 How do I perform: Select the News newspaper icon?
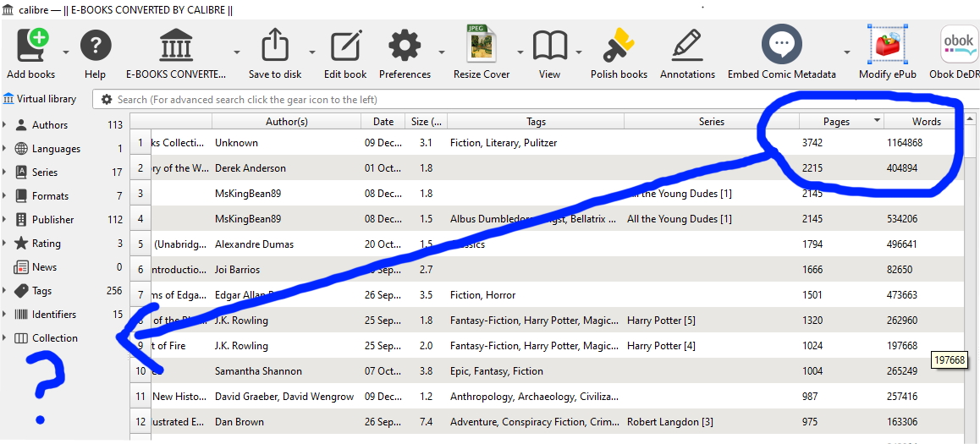click(x=21, y=266)
